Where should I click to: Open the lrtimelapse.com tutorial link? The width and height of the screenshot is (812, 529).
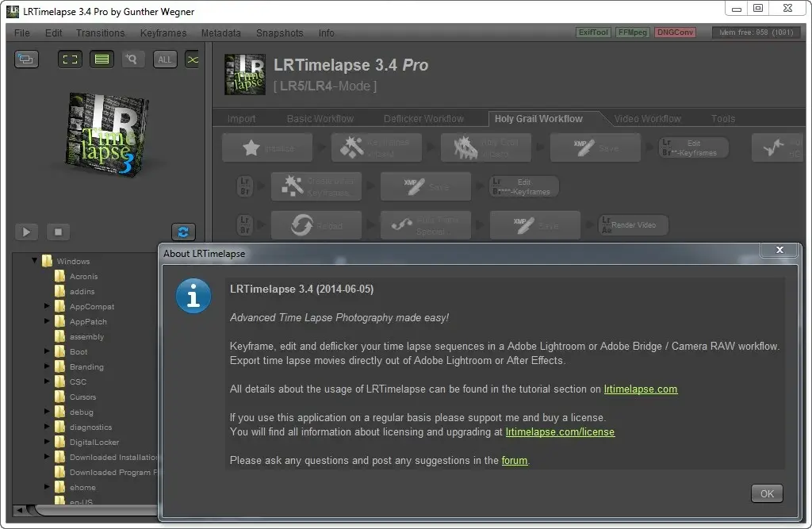click(x=641, y=389)
